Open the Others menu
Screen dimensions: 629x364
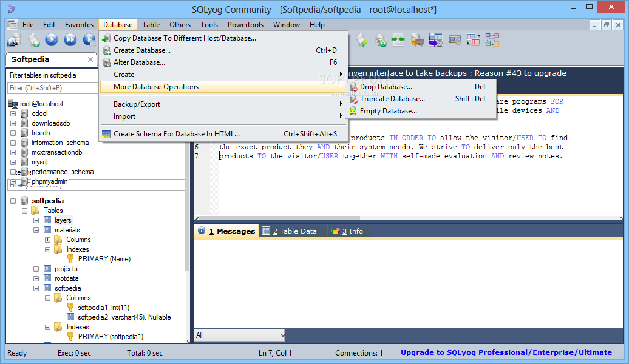pos(180,25)
